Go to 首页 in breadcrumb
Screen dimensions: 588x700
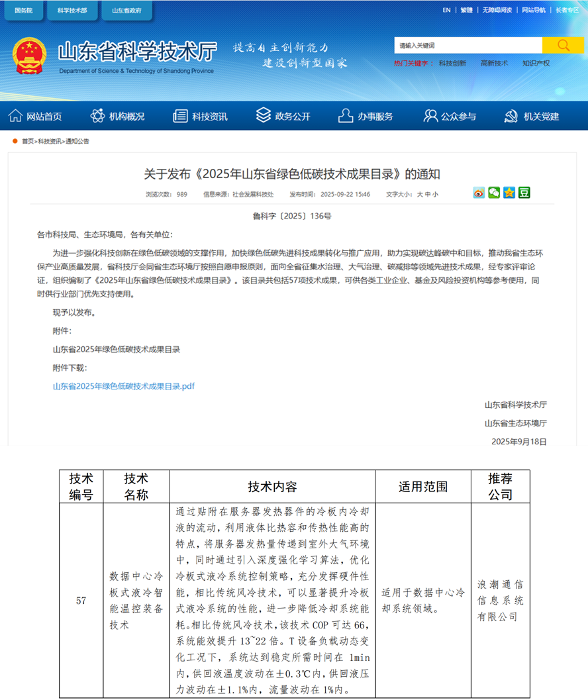(28, 141)
